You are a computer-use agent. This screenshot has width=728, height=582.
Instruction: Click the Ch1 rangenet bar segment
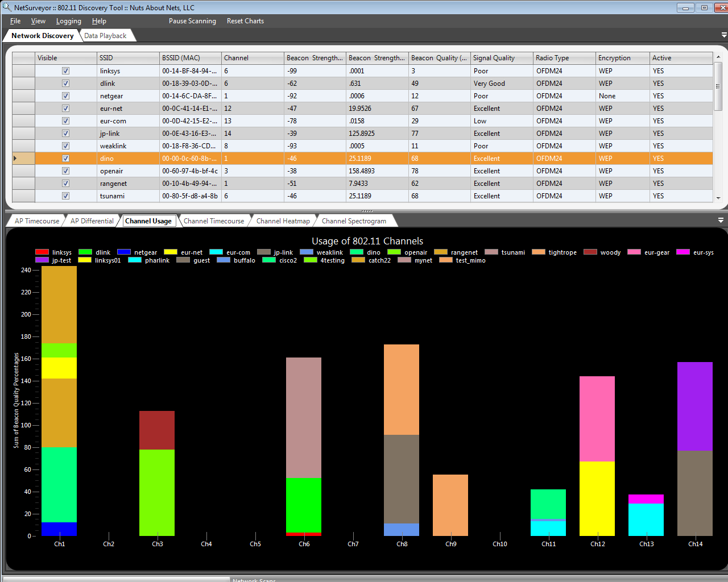[x=59, y=413]
